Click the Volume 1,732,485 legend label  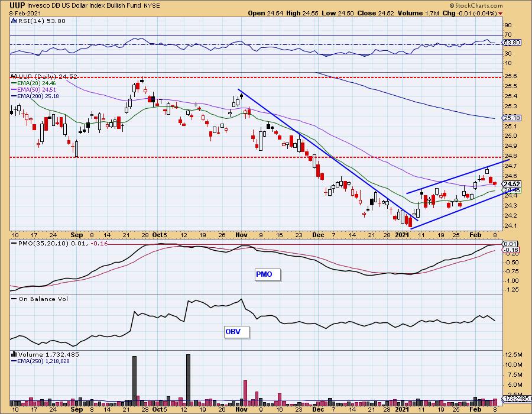(x=48, y=354)
